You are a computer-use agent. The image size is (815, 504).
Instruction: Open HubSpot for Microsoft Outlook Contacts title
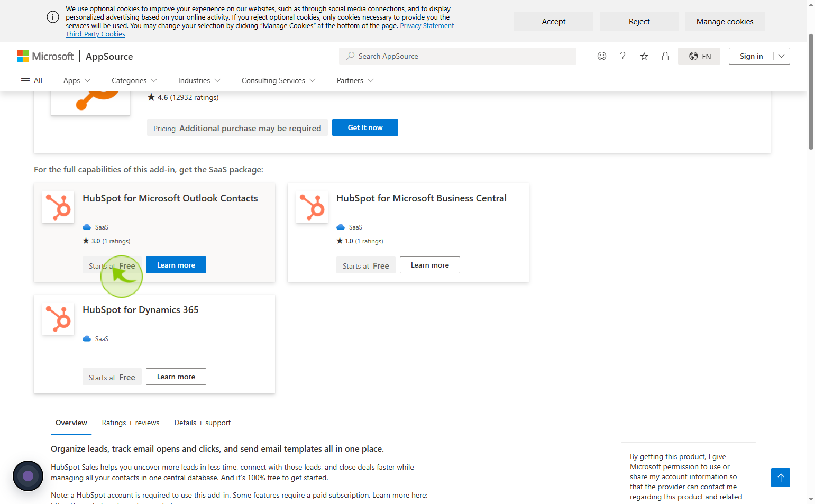coord(170,198)
